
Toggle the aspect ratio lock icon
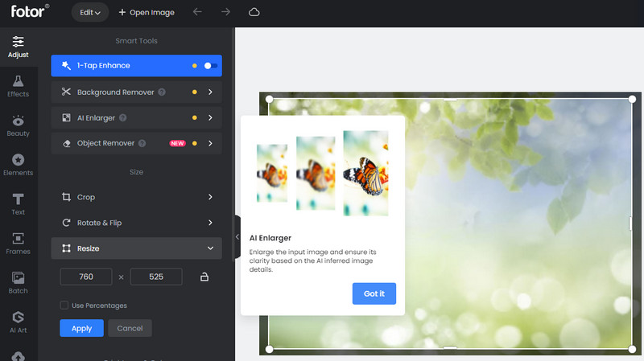click(204, 277)
